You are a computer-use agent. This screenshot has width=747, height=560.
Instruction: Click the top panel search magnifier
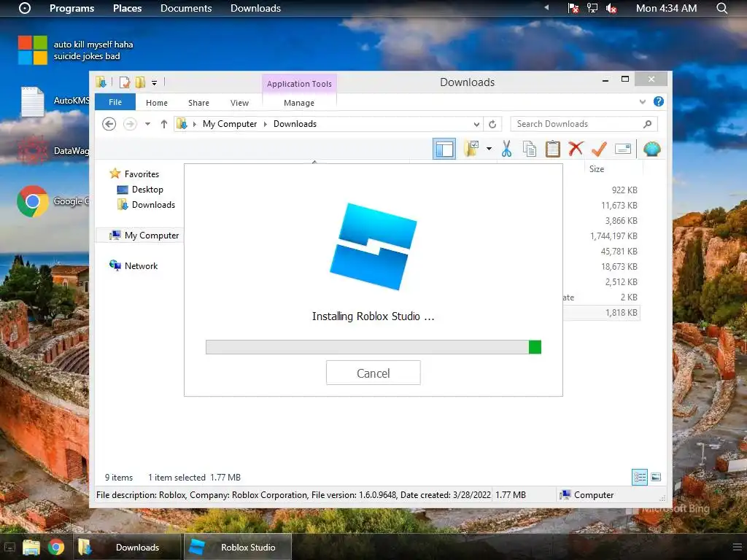click(x=721, y=8)
